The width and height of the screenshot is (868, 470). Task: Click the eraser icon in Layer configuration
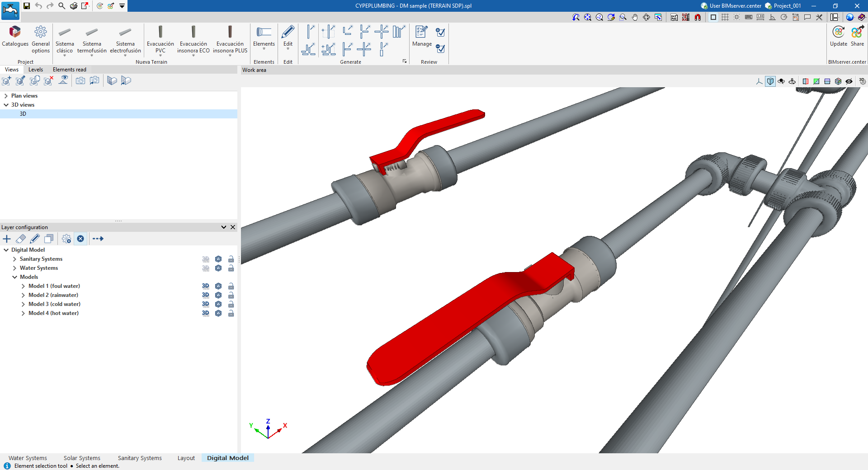21,239
